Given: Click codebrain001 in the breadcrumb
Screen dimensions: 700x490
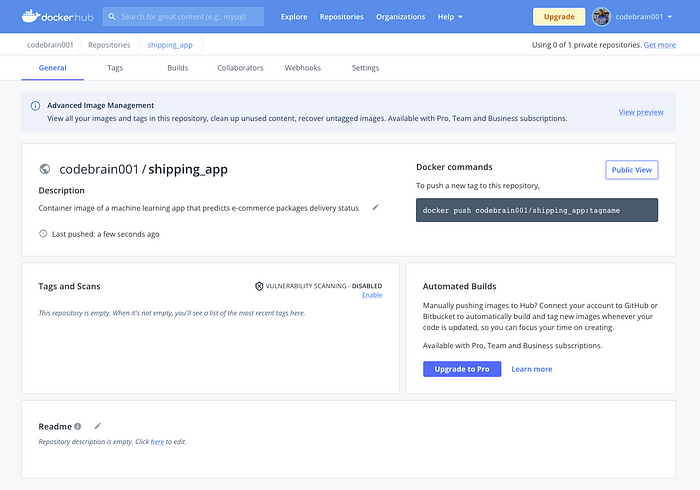Looking at the screenshot, I should [x=50, y=45].
